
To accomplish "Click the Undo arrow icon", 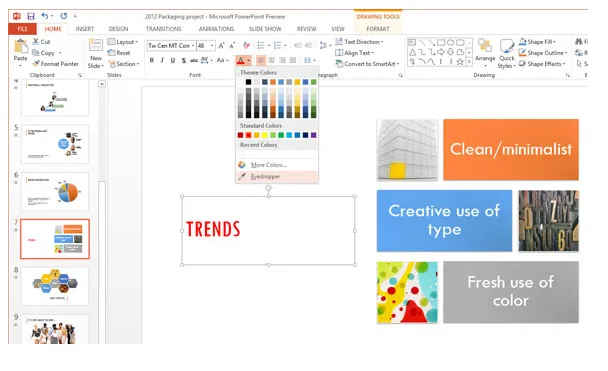I will 45,16.
